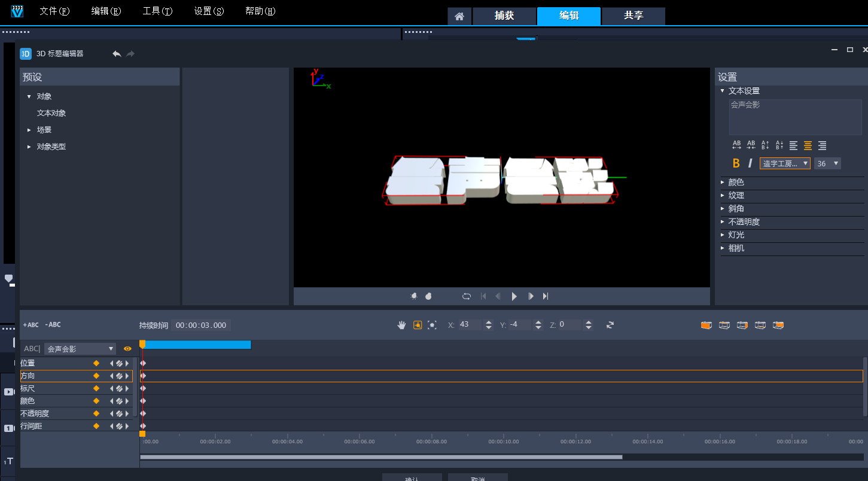868x481 pixels.
Task: Select the hand move tool
Action: coord(402,325)
